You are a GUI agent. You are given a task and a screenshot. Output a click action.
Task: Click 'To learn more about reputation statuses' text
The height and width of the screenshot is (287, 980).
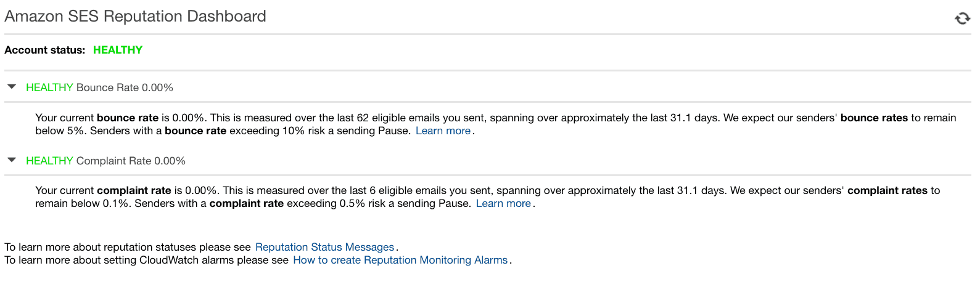(x=128, y=247)
